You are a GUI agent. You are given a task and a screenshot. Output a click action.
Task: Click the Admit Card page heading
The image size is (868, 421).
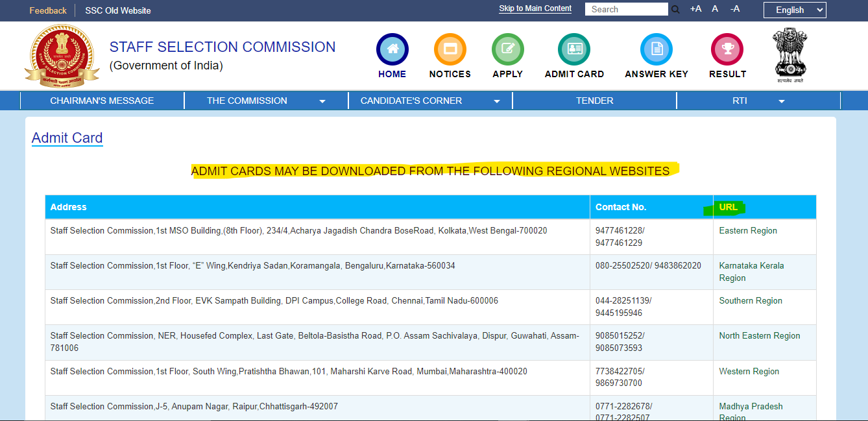point(67,138)
